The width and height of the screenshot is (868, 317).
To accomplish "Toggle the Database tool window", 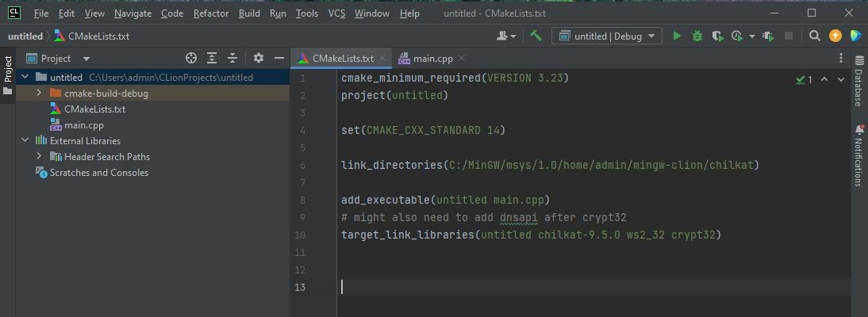I will coord(858,81).
